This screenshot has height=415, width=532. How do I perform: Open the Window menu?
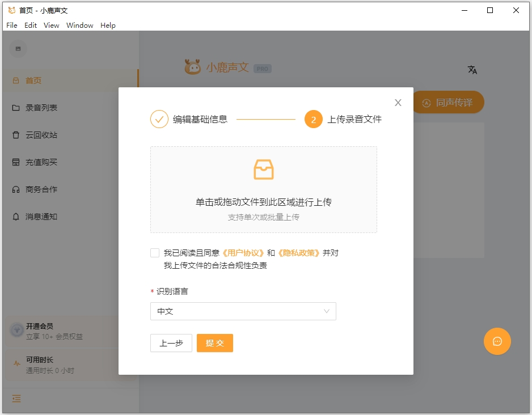click(x=79, y=25)
